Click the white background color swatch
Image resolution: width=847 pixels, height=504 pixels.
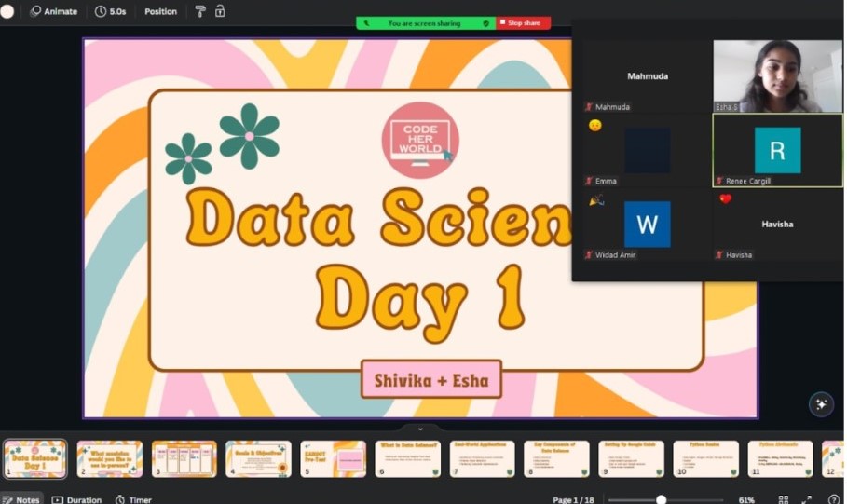pyautogui.click(x=7, y=11)
